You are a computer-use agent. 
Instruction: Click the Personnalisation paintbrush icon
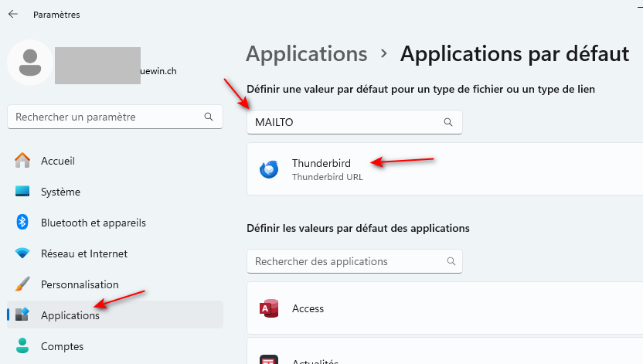tap(22, 284)
